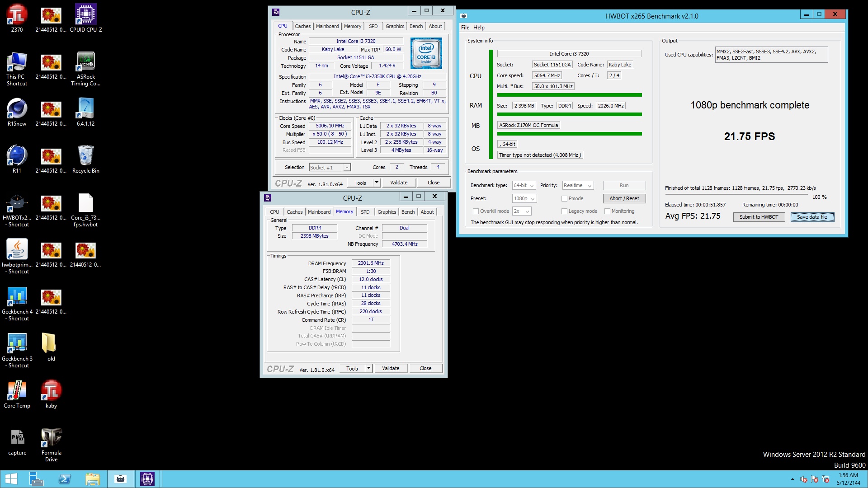Open R15new Cinebench desktop icon
The height and width of the screenshot is (488, 868).
(x=17, y=112)
